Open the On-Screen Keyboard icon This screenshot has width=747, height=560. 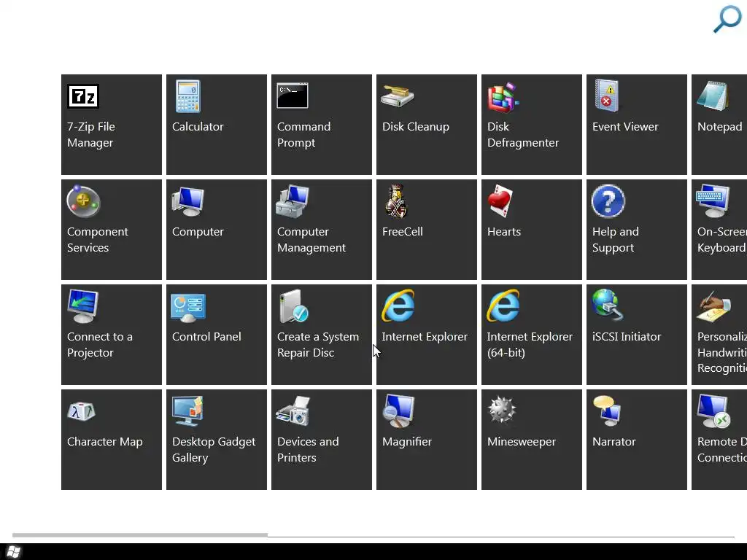(713, 201)
